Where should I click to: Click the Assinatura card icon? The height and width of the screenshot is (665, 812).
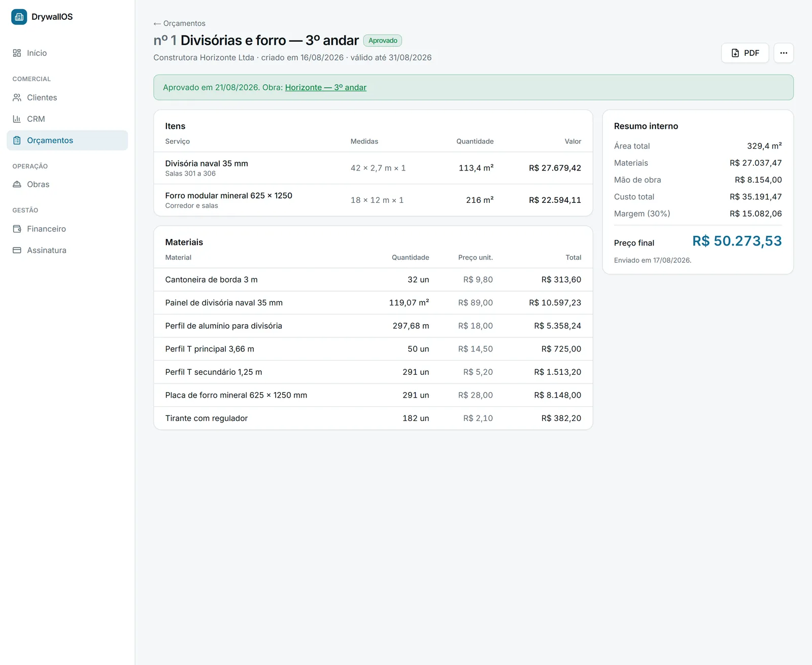pyautogui.click(x=17, y=250)
